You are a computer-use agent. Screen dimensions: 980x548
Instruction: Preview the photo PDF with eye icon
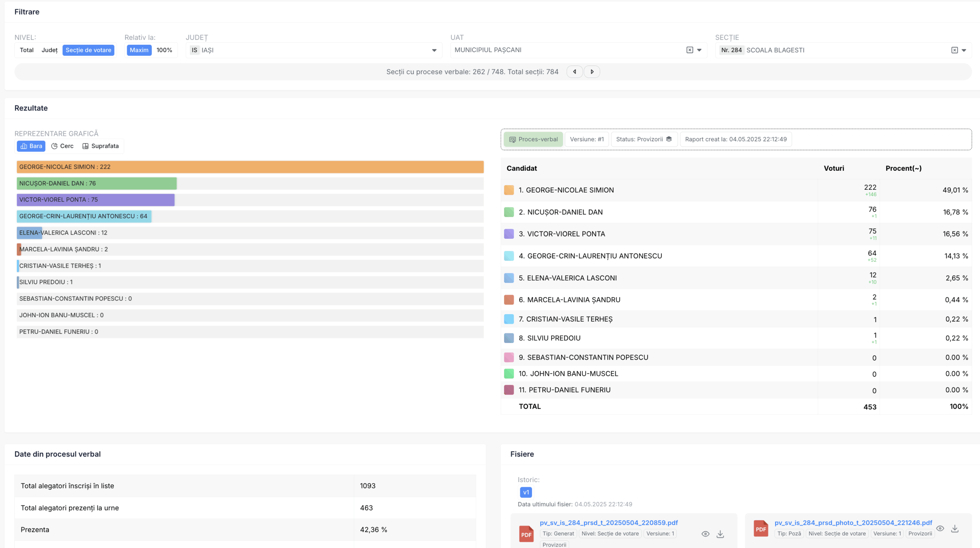[940, 528]
